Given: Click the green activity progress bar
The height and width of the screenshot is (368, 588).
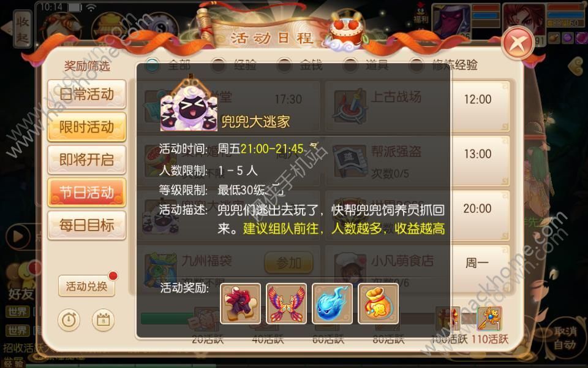Looking at the screenshot, I should pos(167,318).
